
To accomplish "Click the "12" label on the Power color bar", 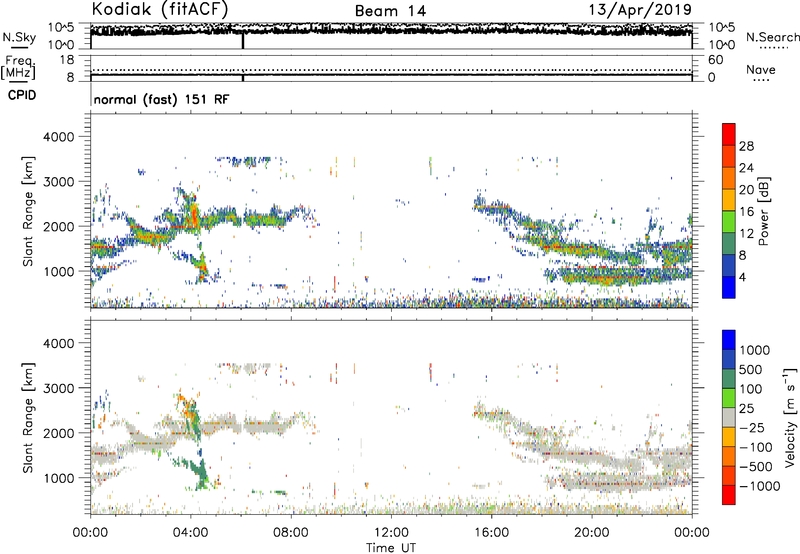I will click(746, 234).
